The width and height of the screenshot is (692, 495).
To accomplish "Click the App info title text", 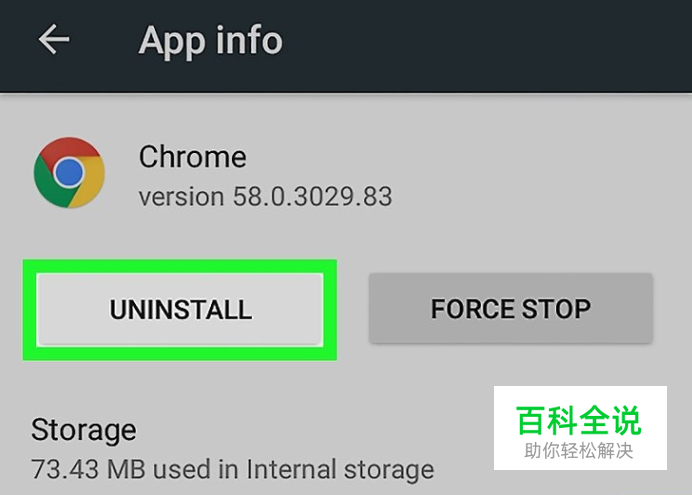I will click(211, 41).
